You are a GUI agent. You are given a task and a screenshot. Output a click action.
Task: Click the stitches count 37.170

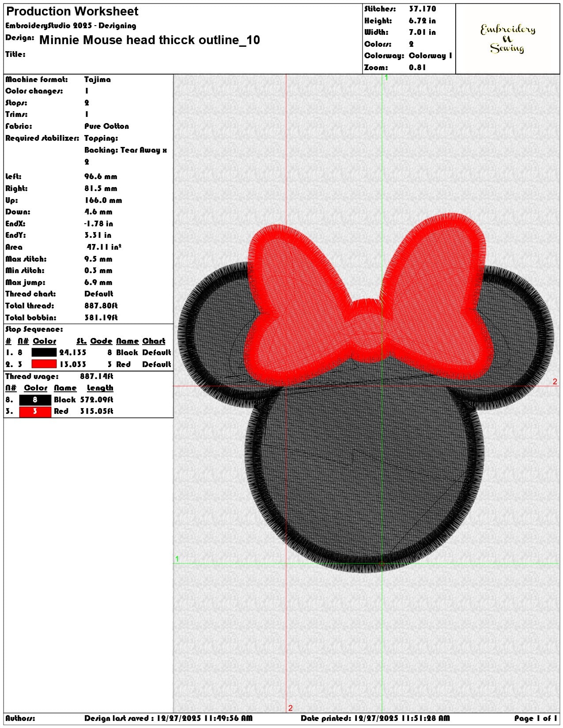[x=422, y=9]
